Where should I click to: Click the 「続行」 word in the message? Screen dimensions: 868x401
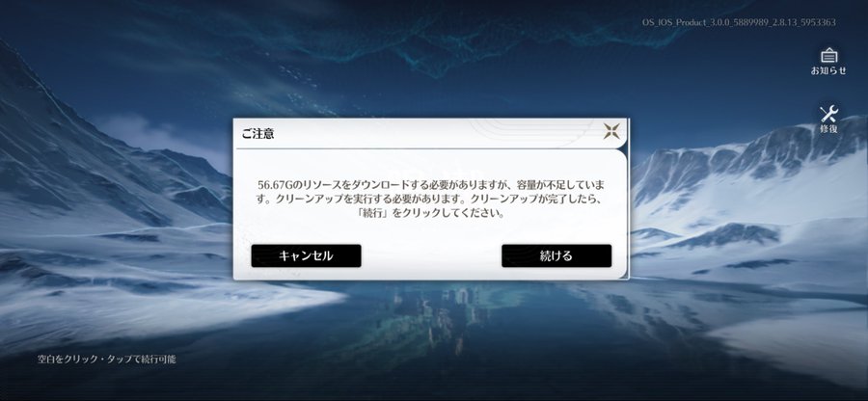click(375, 213)
